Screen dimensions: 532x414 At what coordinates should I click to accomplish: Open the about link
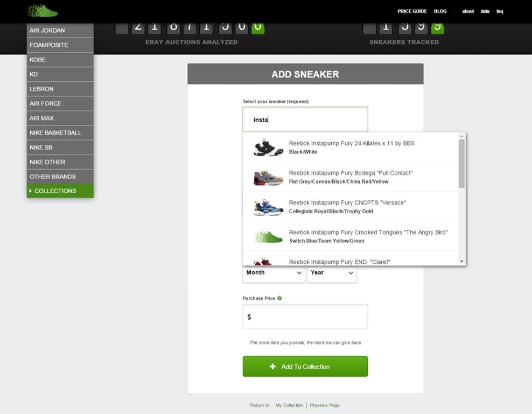click(x=468, y=11)
